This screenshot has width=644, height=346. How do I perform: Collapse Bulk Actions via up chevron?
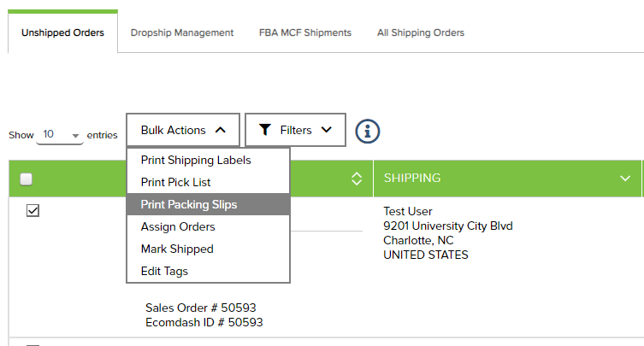click(x=221, y=130)
